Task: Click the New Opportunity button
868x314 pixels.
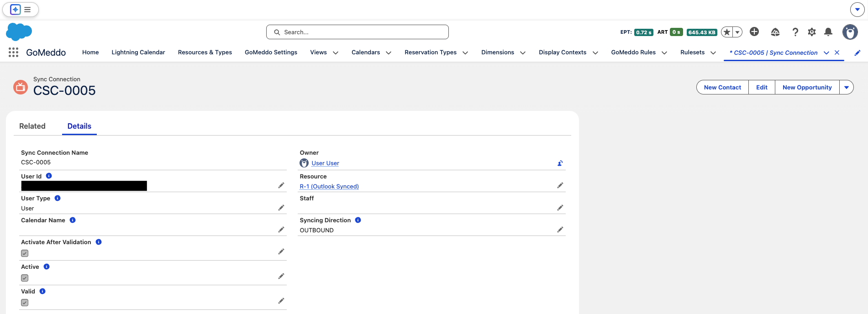Action: pos(807,87)
